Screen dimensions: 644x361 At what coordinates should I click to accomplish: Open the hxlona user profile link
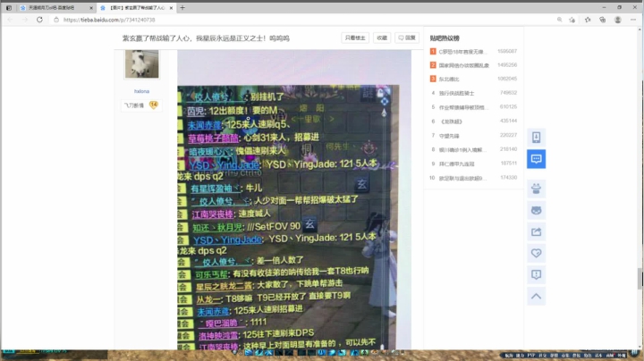141,91
